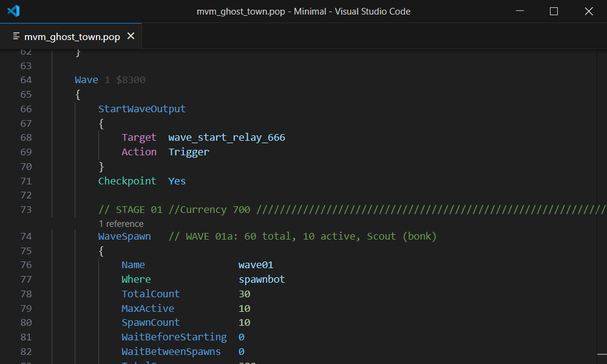The height and width of the screenshot is (364, 607).
Task: Maximize the VS Code window
Action: point(554,11)
